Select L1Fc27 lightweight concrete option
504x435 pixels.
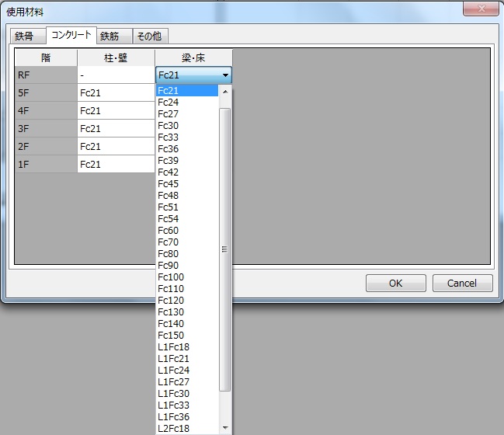click(x=187, y=382)
